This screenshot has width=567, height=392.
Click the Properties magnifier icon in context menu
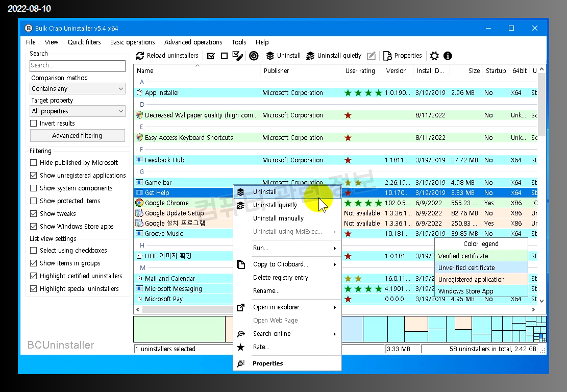pos(241,363)
